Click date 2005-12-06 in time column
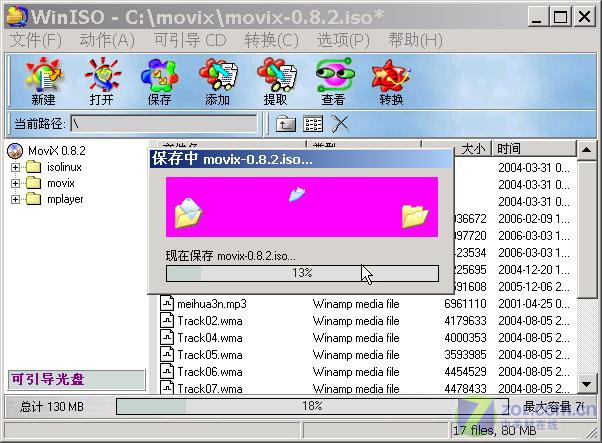Viewport: 602px width, 443px height. (534, 287)
